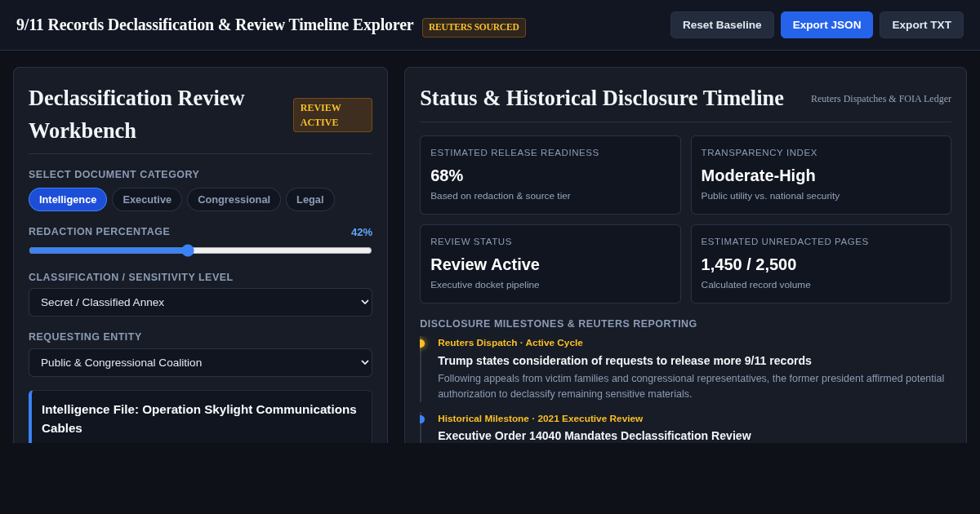Viewport: 980px width, 514px height.
Task: Open the Classification / Sensitivity Level dropdown
Action: [200, 302]
